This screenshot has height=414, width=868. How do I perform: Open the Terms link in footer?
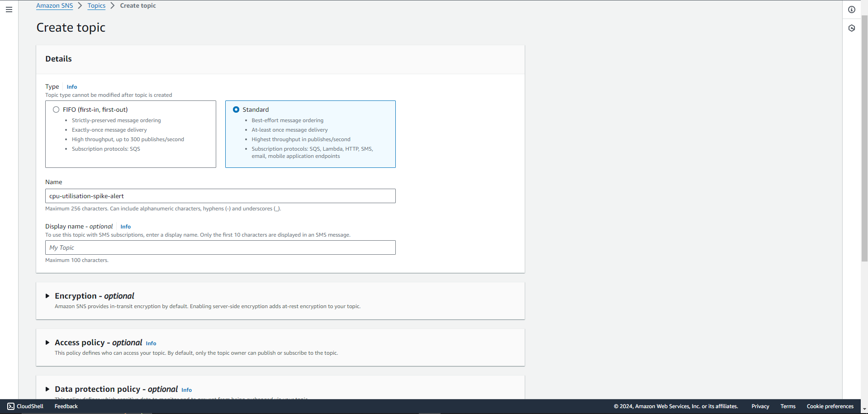(788, 406)
